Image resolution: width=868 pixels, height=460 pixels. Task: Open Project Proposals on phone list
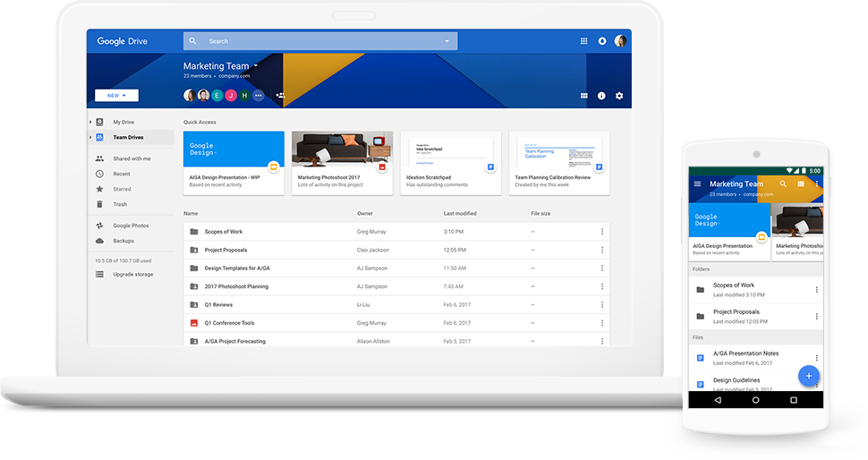click(755, 316)
